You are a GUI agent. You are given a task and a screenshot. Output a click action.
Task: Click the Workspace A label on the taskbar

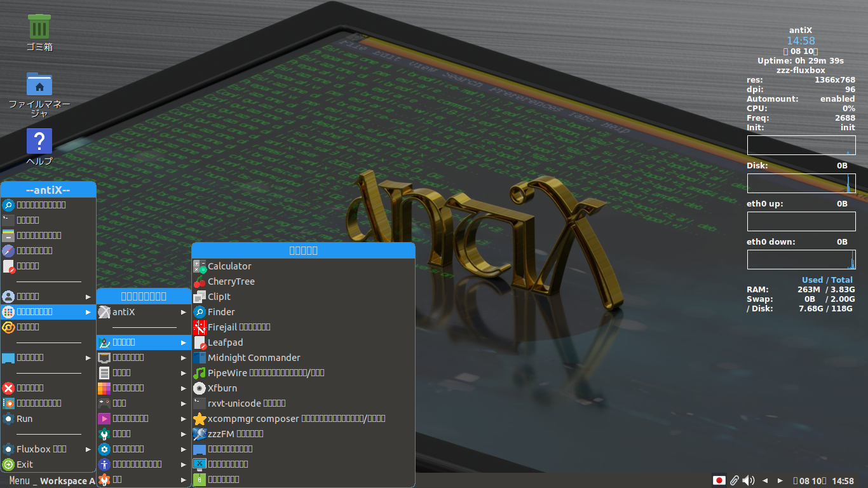click(67, 481)
